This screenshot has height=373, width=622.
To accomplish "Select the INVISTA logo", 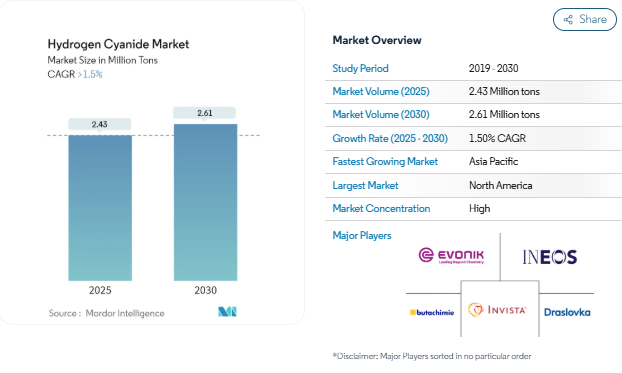I will point(497,310).
